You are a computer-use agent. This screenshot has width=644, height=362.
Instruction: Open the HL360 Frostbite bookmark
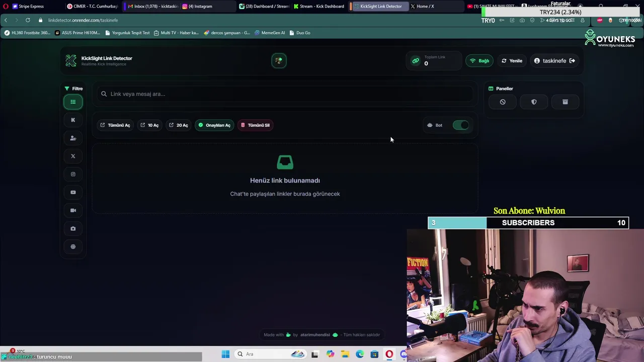[x=27, y=33]
